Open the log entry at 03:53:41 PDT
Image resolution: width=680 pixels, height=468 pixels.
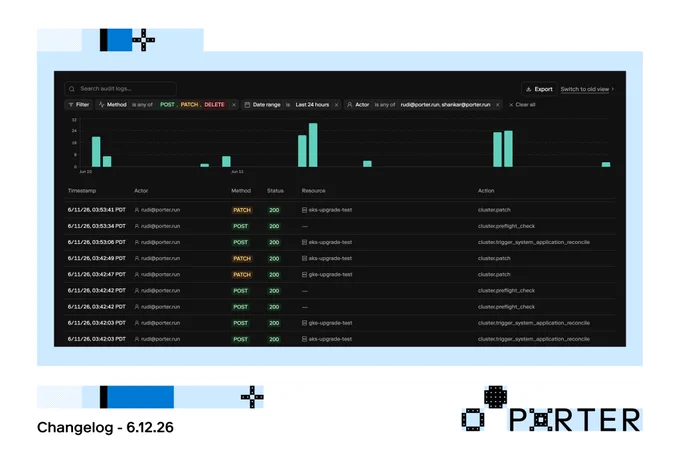click(x=340, y=210)
